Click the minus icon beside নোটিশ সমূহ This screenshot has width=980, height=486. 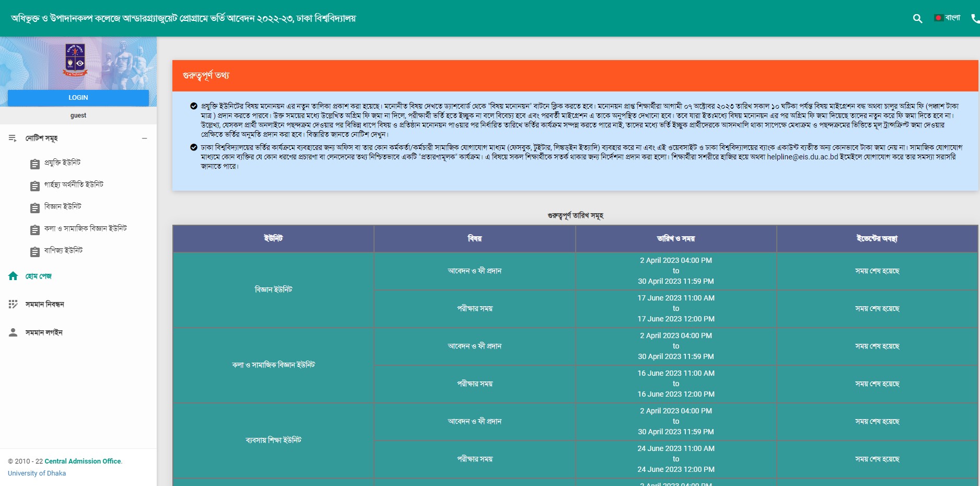click(145, 138)
